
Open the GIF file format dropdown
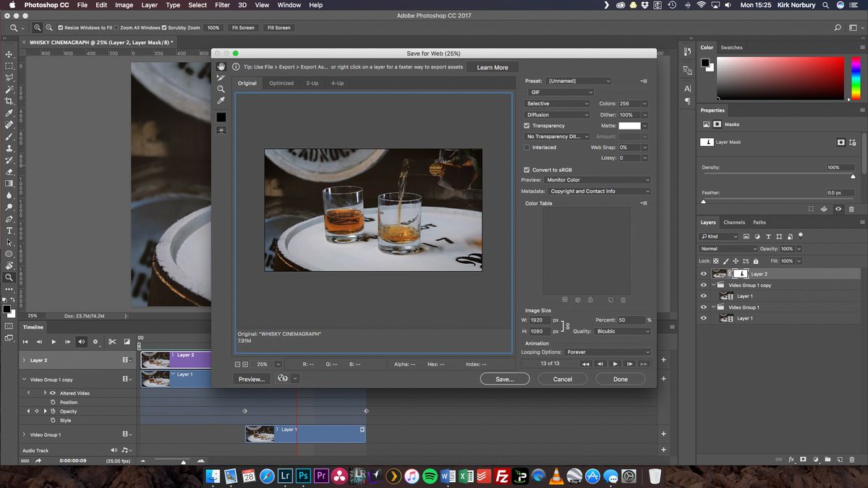(x=561, y=93)
